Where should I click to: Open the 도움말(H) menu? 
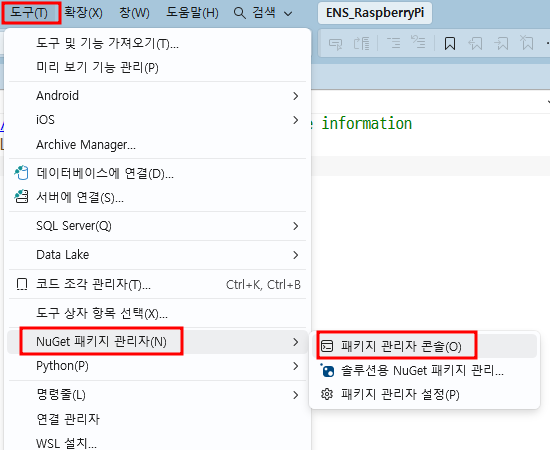pos(192,13)
